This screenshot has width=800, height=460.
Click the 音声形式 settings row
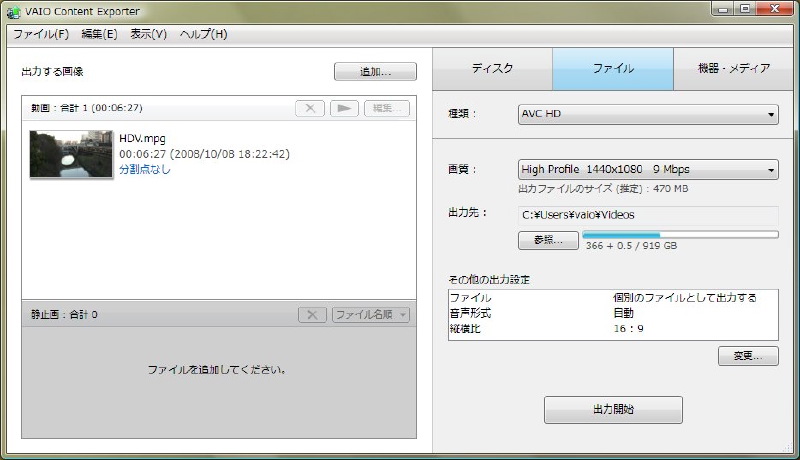(x=613, y=313)
